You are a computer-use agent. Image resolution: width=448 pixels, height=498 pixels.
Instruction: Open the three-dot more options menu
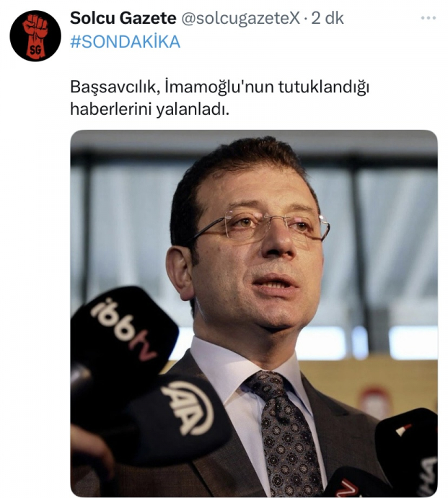click(429, 18)
